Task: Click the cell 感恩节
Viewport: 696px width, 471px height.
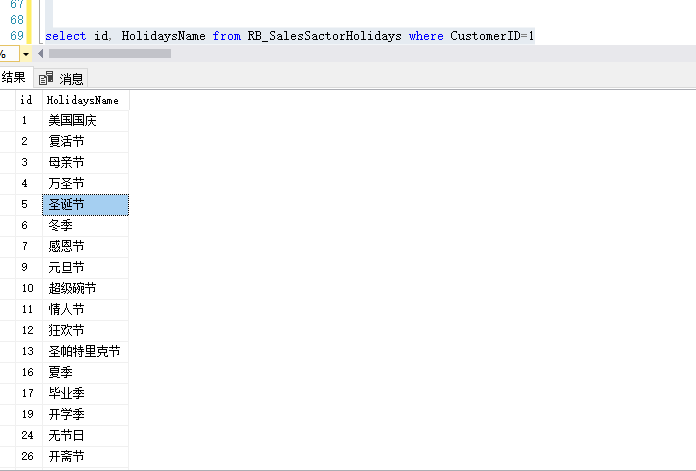Action: pos(86,246)
